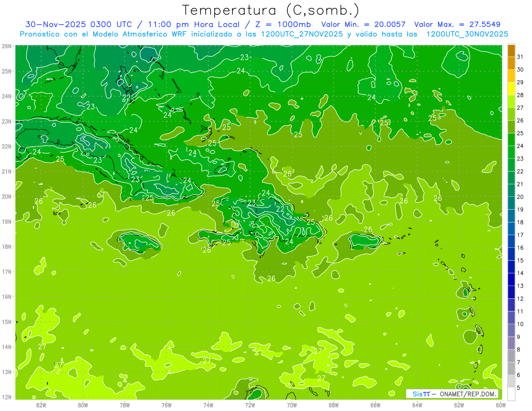Click the latitude axis label "22N"
The image size is (532, 411).
[7, 146]
